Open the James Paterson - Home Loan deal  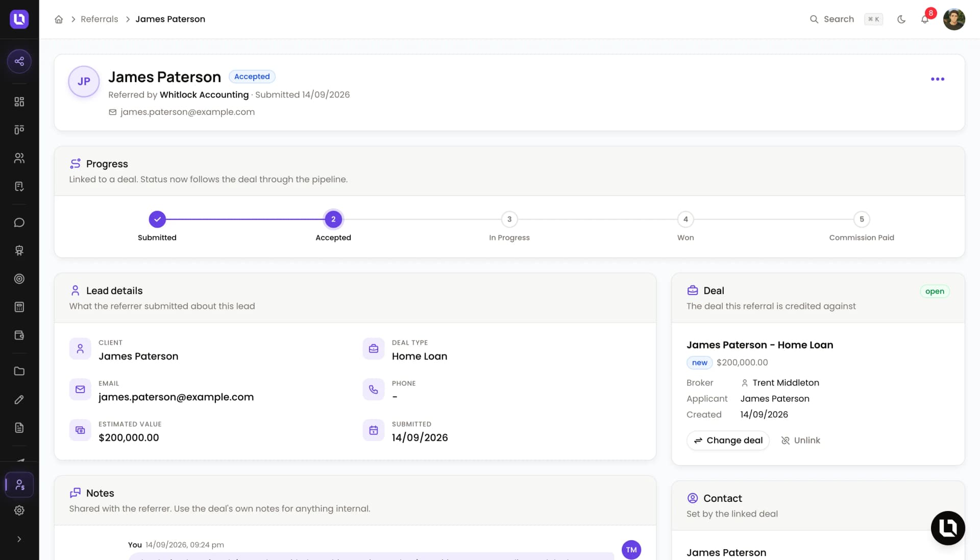(759, 345)
